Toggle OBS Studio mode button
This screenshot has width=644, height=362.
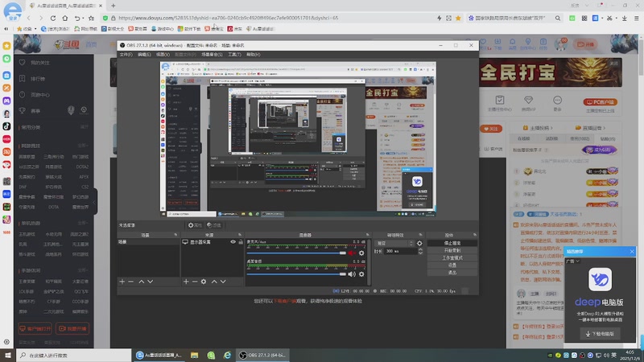point(452,257)
